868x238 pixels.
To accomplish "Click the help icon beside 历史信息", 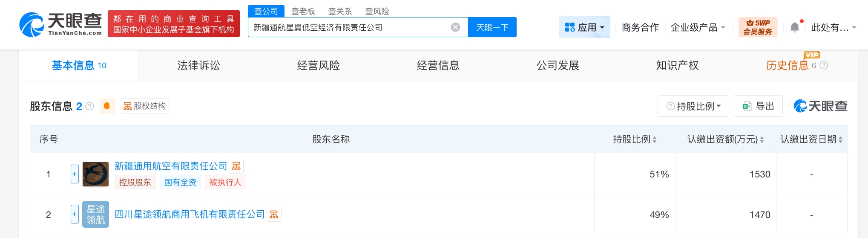I will coord(824,66).
